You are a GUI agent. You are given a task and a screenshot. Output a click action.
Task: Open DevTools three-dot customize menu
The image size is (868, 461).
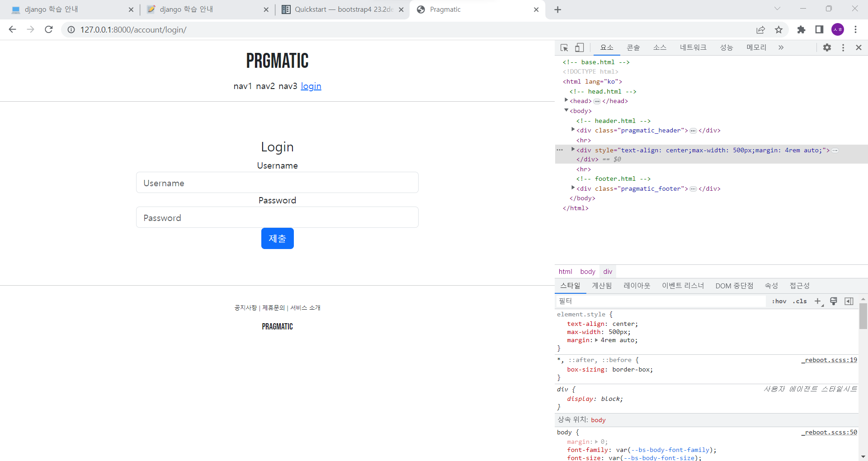click(843, 47)
